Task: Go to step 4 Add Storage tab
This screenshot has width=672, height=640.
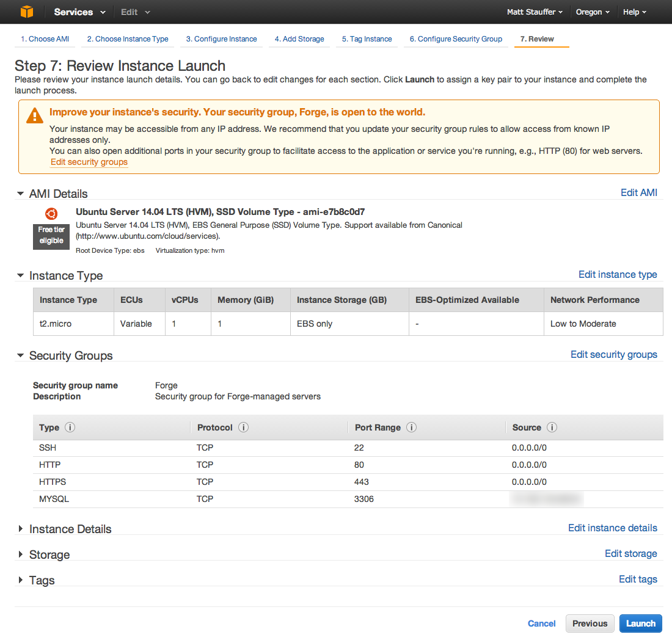Action: tap(299, 39)
